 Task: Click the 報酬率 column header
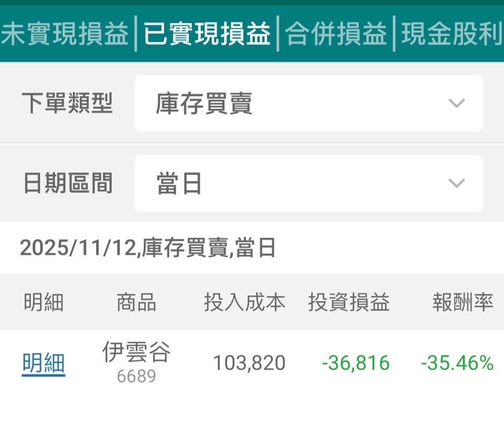pos(463,302)
